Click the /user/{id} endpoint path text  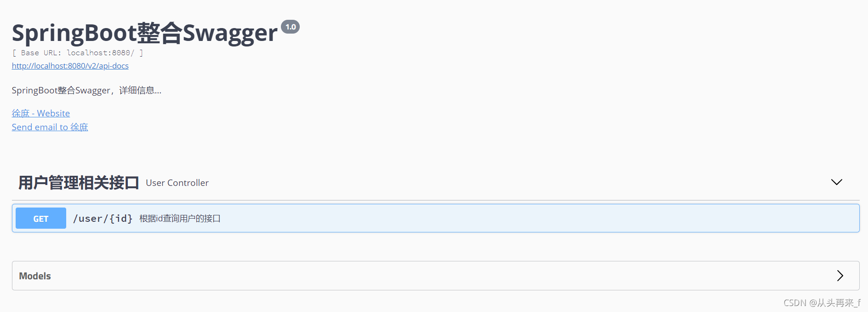coord(103,218)
